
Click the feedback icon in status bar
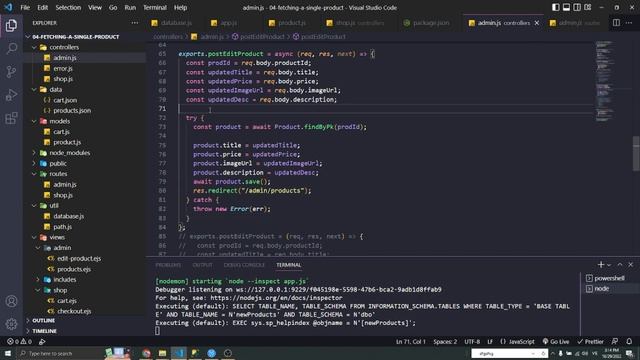pos(615,342)
